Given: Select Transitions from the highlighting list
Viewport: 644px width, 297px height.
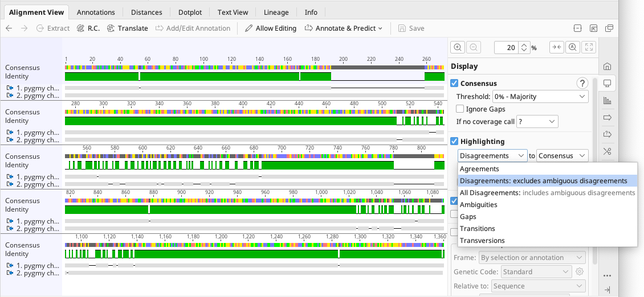Looking at the screenshot, I should (478, 229).
